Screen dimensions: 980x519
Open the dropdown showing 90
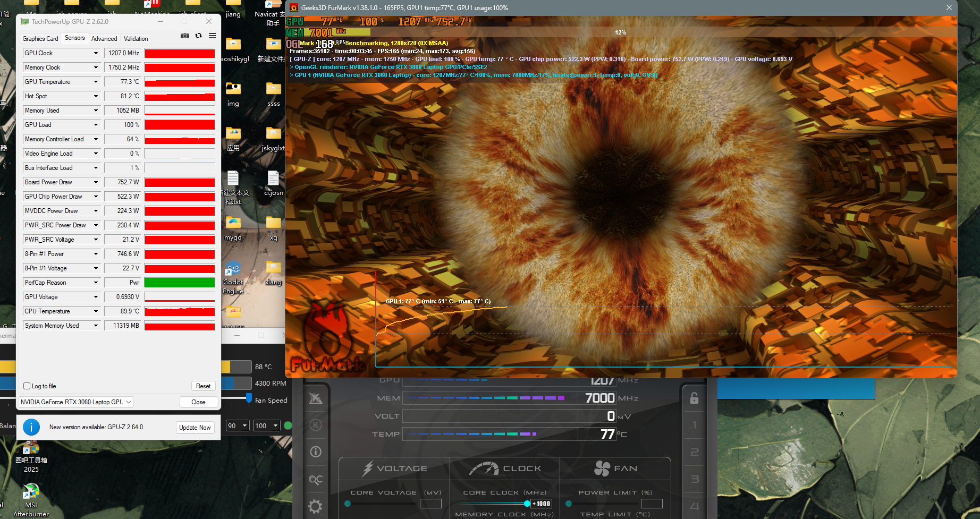[x=238, y=426]
